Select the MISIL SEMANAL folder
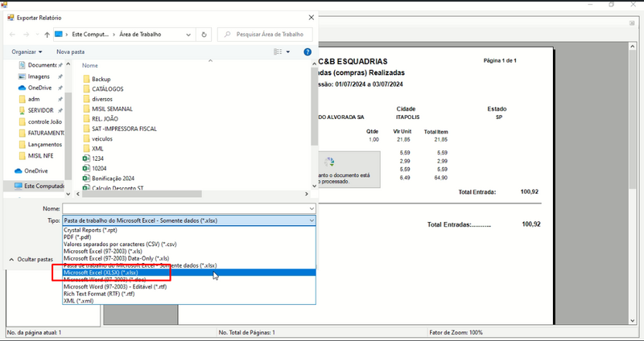 (112, 109)
